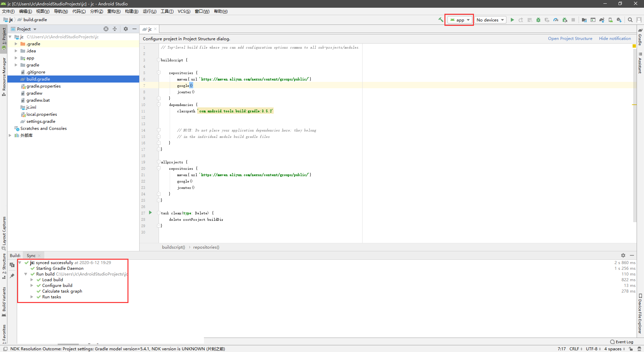Open the 编辑(E) menu
This screenshot has width=644, height=352.
tap(25, 11)
